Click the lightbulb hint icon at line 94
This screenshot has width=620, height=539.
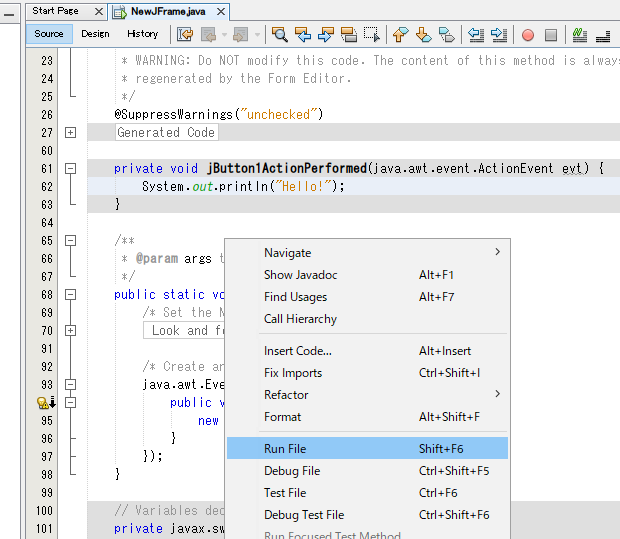point(42,403)
